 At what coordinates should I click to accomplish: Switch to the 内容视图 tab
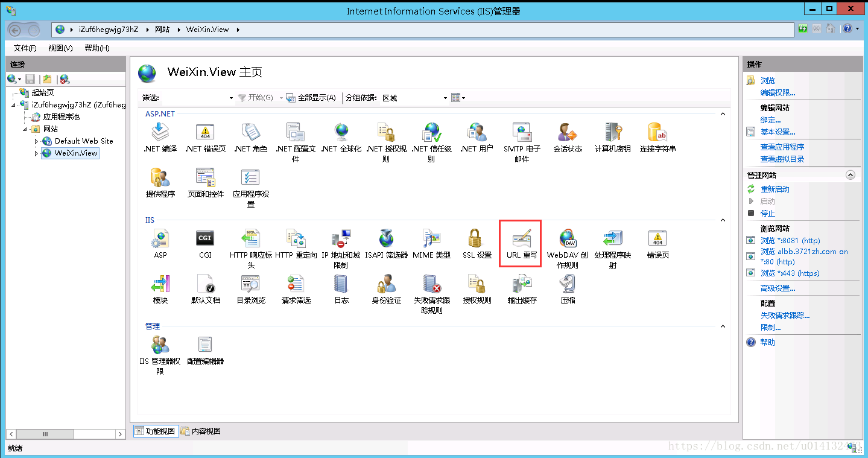point(201,431)
